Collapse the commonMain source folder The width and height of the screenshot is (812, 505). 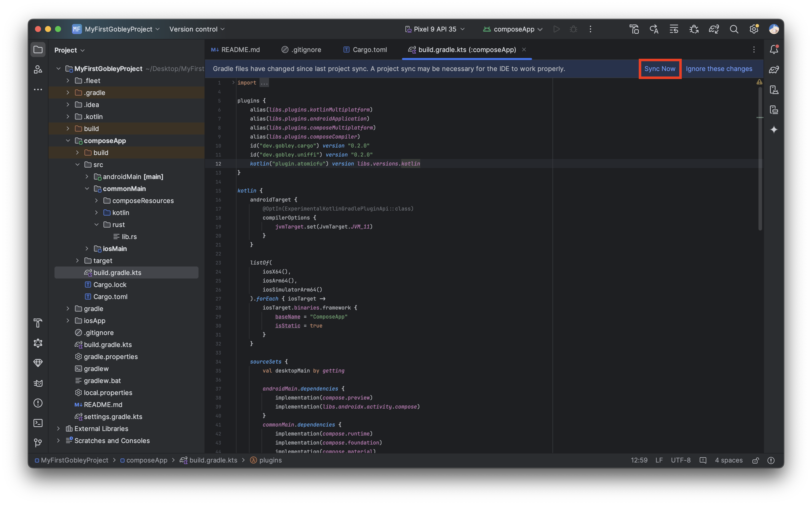(x=87, y=189)
